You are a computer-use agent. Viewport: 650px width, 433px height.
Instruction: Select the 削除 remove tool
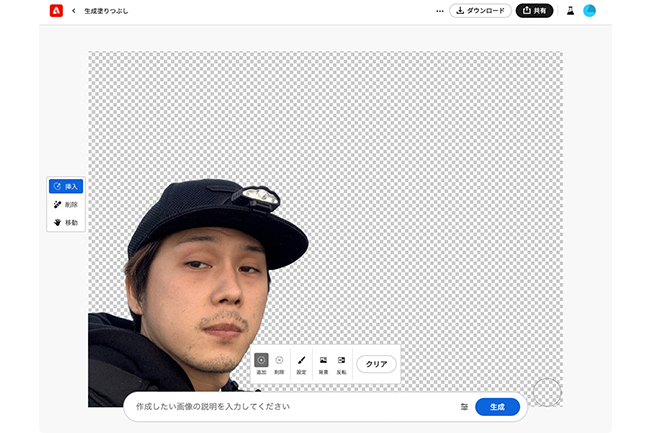click(66, 204)
